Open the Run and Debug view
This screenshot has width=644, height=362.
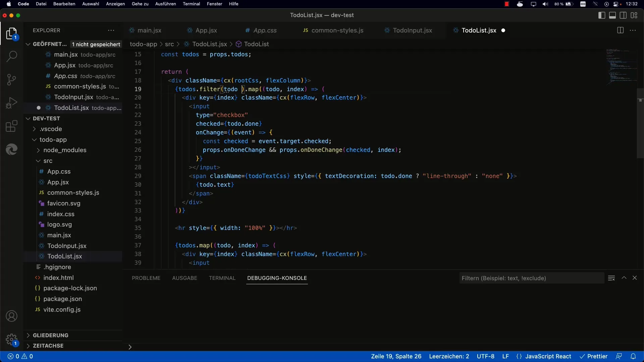11,103
